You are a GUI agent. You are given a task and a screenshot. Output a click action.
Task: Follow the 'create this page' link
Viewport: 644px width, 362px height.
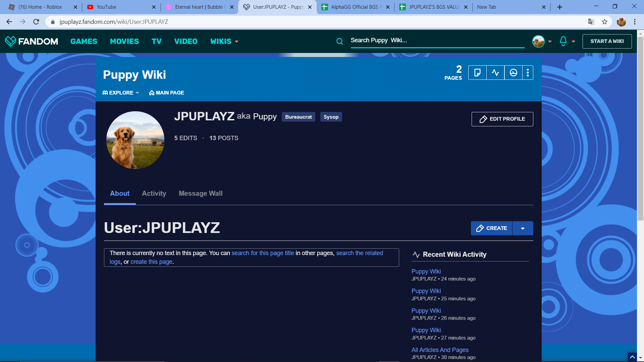pyautogui.click(x=151, y=262)
